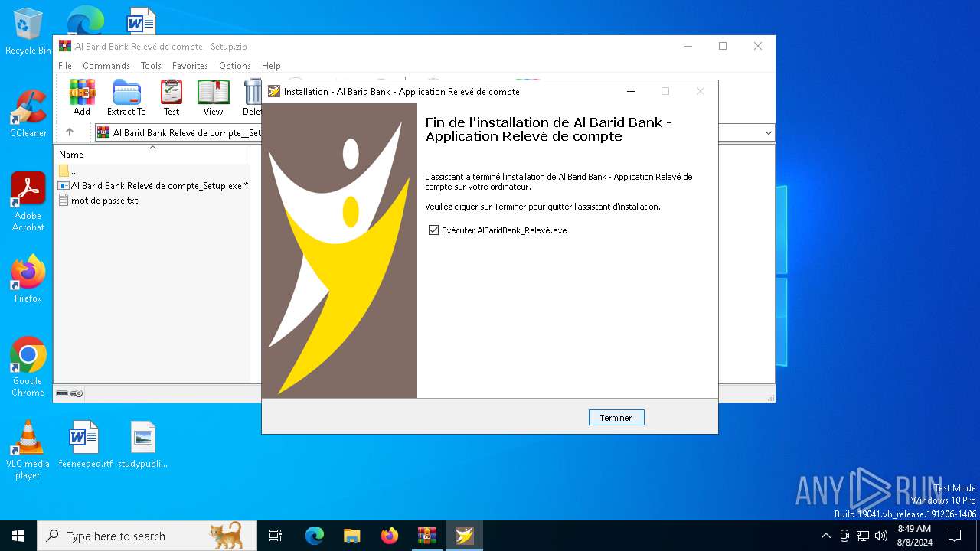Open the Firefox desktop shortcut
The height and width of the screenshot is (551, 980).
(x=28, y=279)
